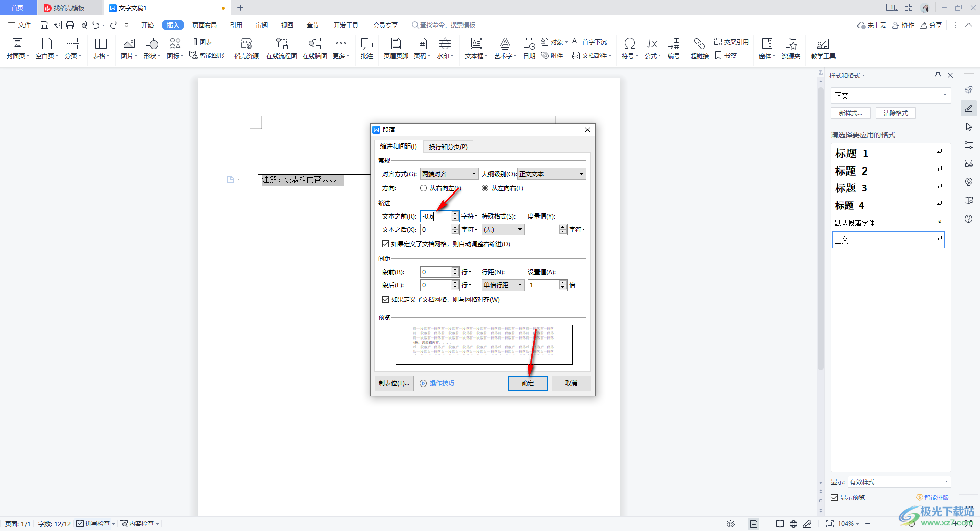Open line spacing (行距) dropdown
Viewport: 980px width, 531px height.
(x=503, y=285)
